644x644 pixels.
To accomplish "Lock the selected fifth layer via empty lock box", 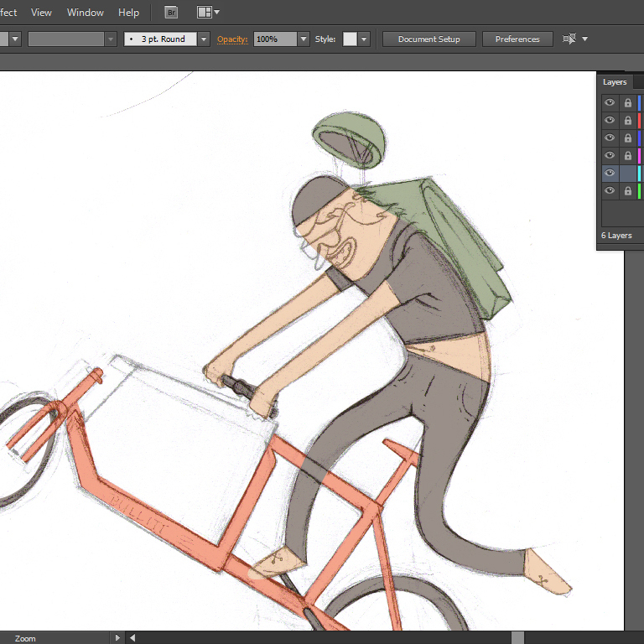I will pos(627,174).
